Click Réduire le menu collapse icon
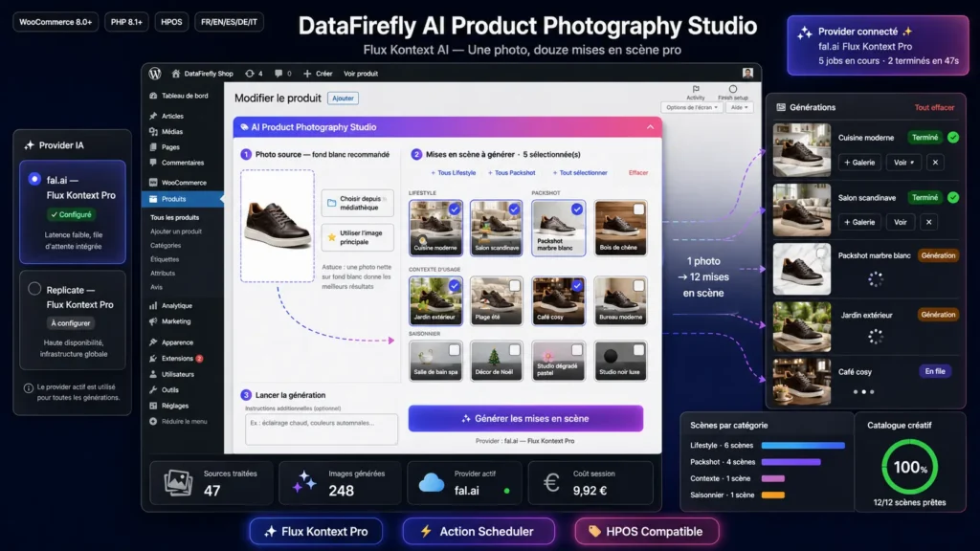Viewport: 980px width, 551px height. coord(153,422)
